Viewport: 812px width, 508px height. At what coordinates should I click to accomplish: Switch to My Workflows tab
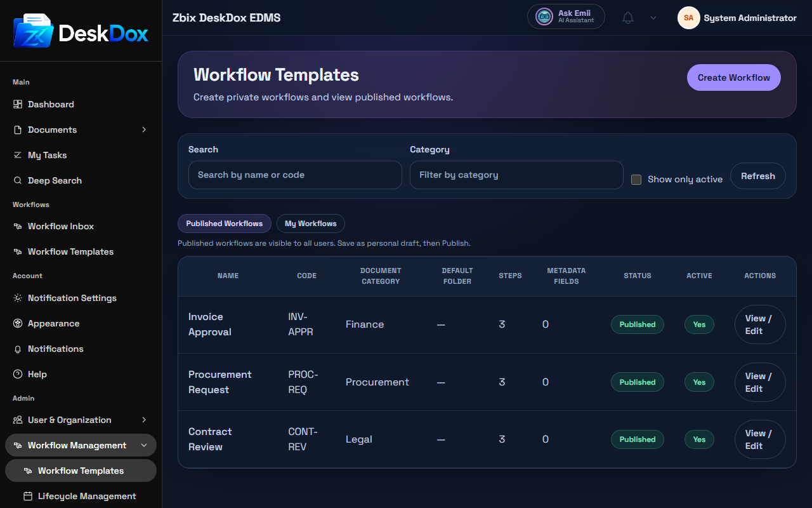[x=311, y=224]
